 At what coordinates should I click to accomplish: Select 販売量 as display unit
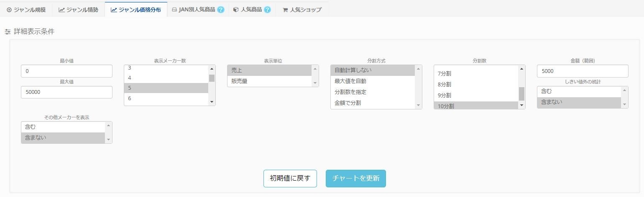coord(269,81)
